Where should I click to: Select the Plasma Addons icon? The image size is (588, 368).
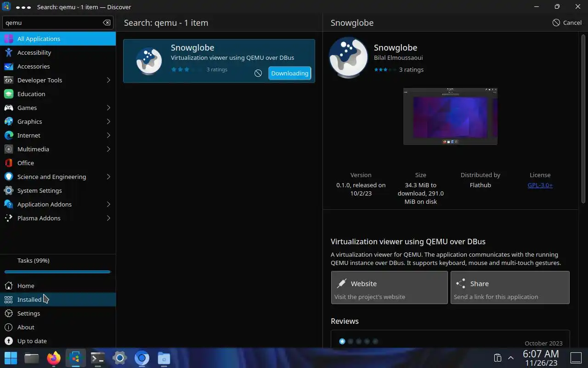[8, 218]
